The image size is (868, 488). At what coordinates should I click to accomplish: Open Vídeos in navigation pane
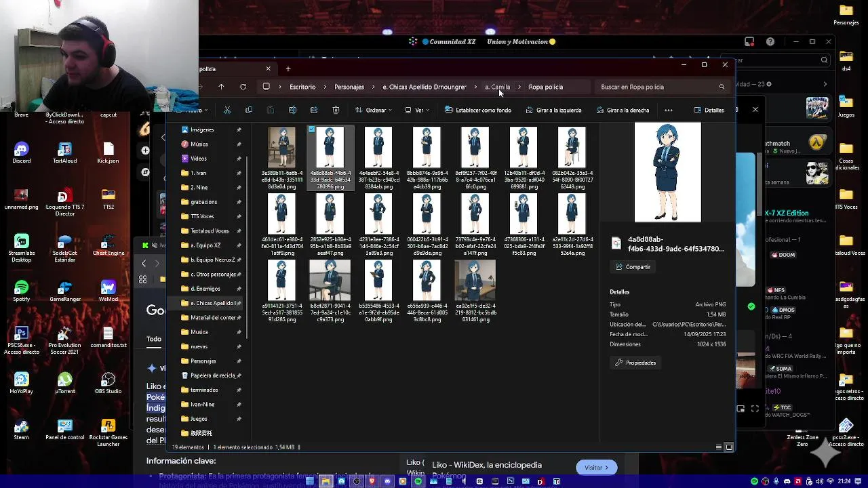click(199, 158)
